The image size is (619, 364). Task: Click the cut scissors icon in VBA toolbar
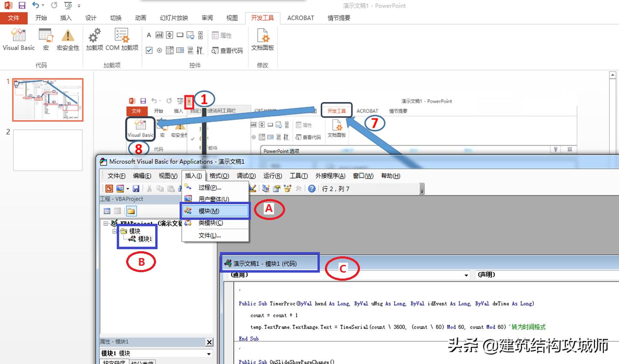(x=149, y=188)
